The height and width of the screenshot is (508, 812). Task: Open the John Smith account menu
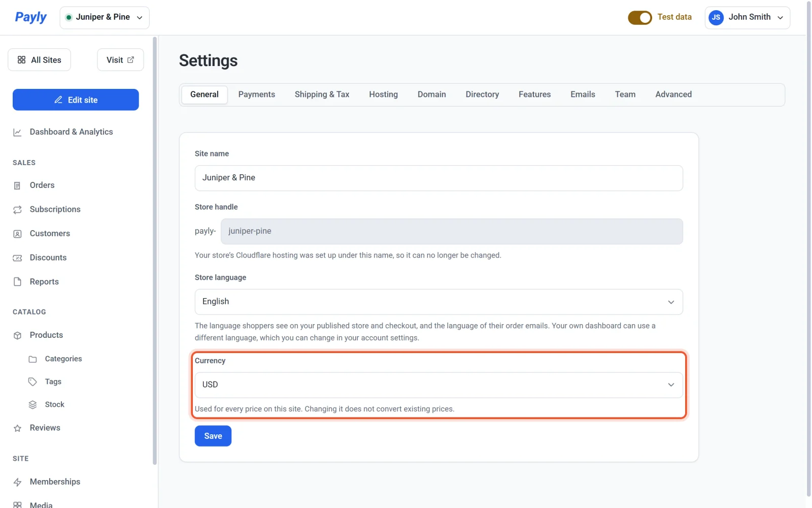[x=747, y=17]
